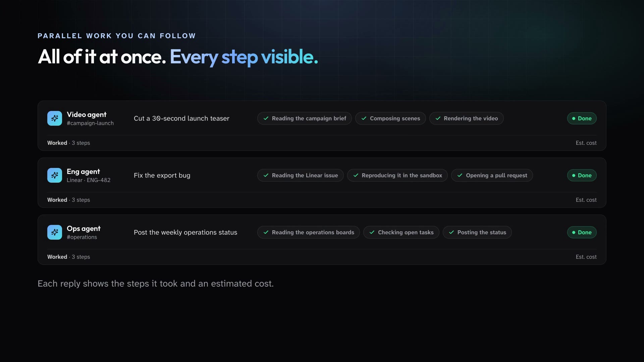Click the Eng agent name
The width and height of the screenshot is (644, 362).
click(x=83, y=172)
